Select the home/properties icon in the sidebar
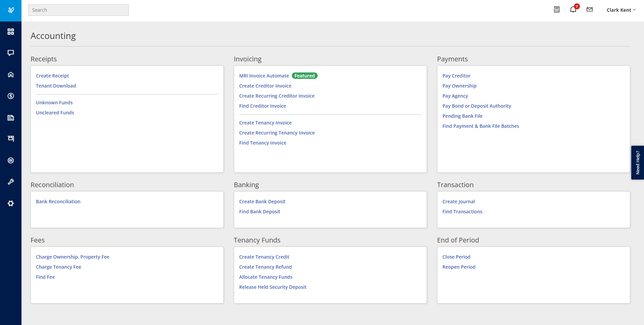 (11, 74)
